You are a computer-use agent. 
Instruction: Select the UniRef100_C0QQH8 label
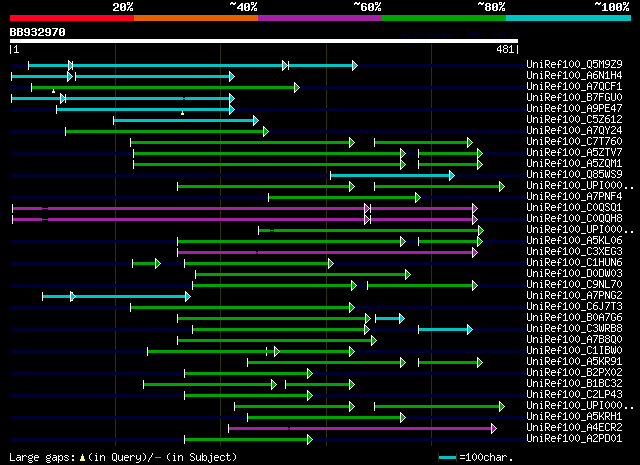click(574, 218)
